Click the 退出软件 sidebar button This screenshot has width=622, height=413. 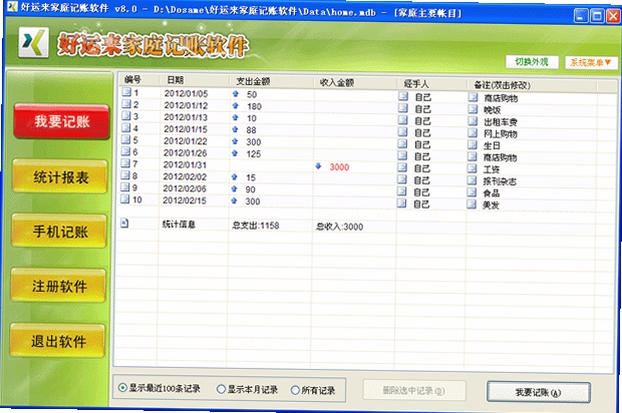point(58,341)
